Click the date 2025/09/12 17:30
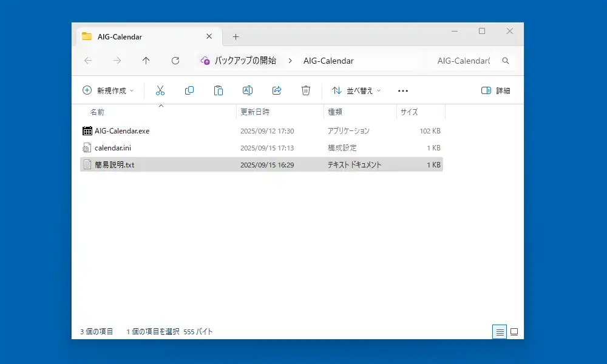607x364 pixels. point(267,131)
